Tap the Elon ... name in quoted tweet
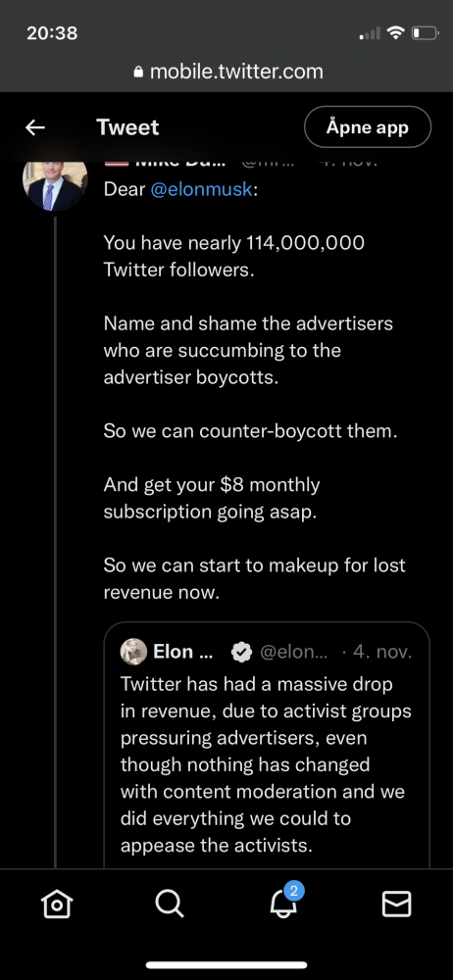Screen dimensions: 453x980 pyautogui.click(x=182, y=653)
